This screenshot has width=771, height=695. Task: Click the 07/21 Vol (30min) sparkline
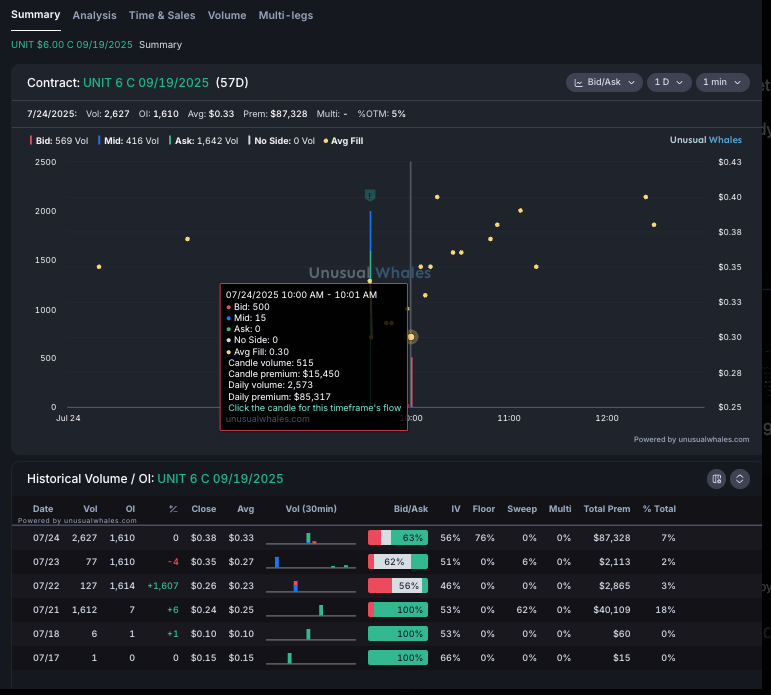[311, 610]
